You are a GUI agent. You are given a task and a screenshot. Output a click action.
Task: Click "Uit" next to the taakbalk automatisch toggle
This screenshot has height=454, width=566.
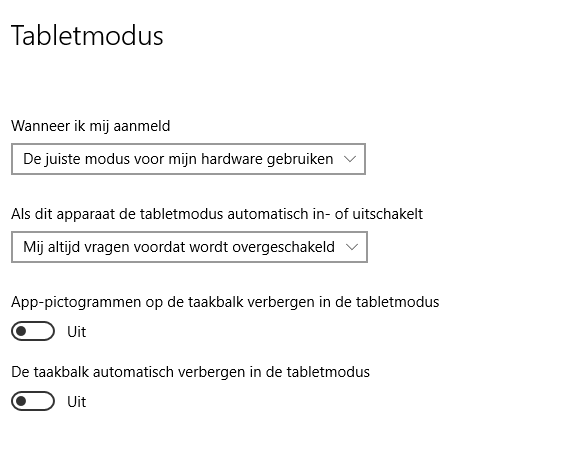point(77,402)
